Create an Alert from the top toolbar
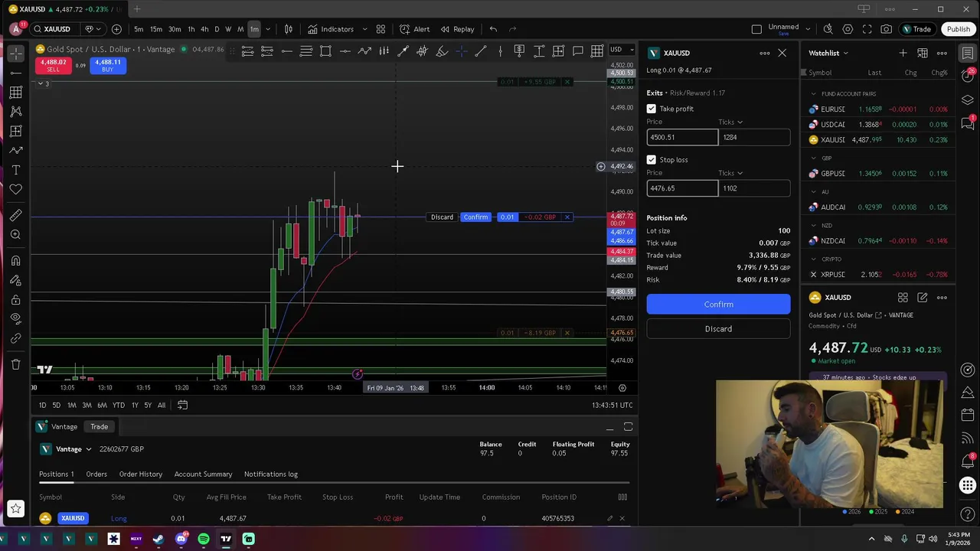The height and width of the screenshot is (551, 980). coord(415,29)
